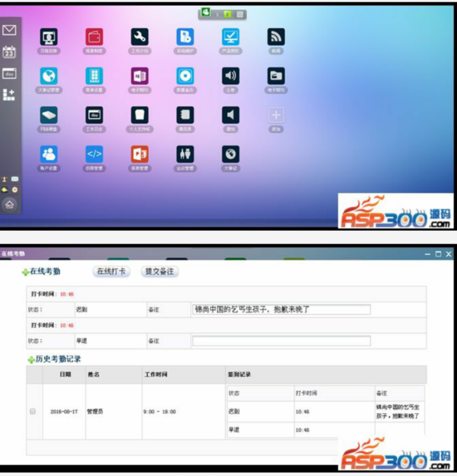Maximize the 在线考勤 window
This screenshot has height=476, width=457.
coord(438,254)
